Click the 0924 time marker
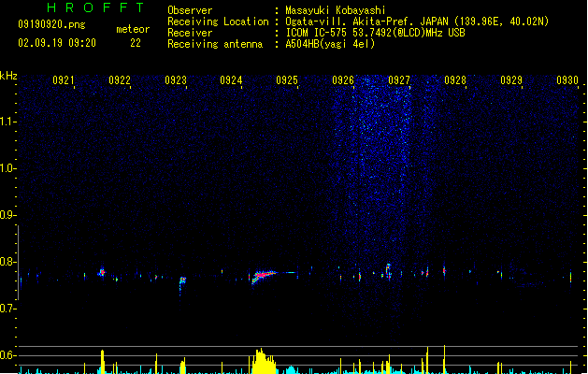The image size is (588, 374). [x=231, y=80]
